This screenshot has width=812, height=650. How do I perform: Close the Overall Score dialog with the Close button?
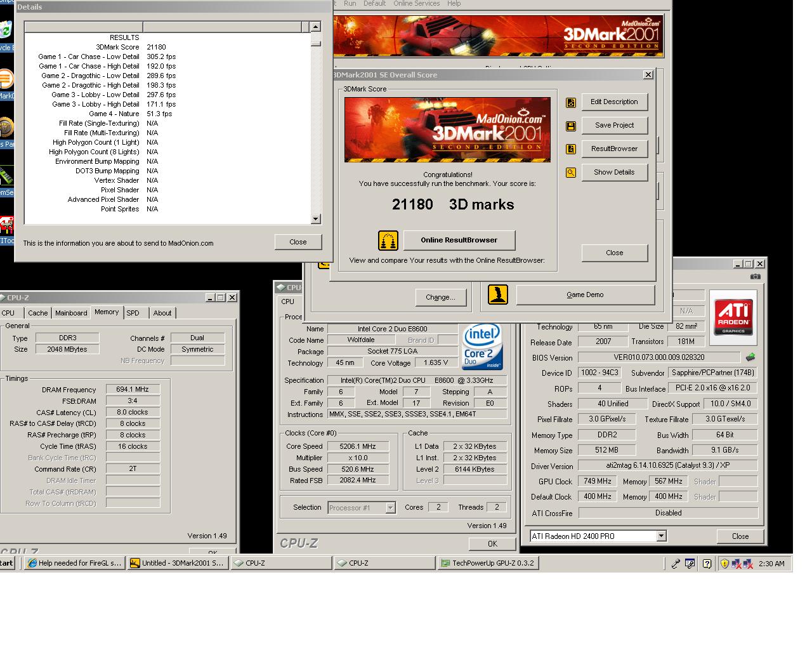pos(614,253)
